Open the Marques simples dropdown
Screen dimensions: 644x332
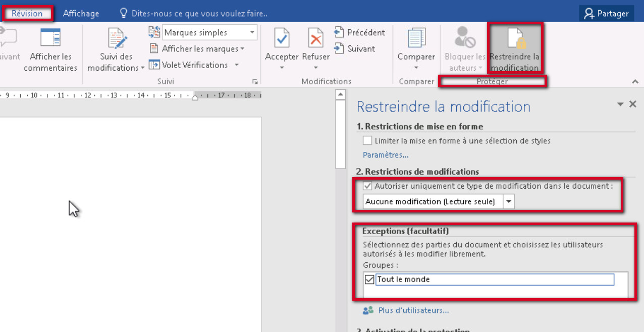pos(252,33)
